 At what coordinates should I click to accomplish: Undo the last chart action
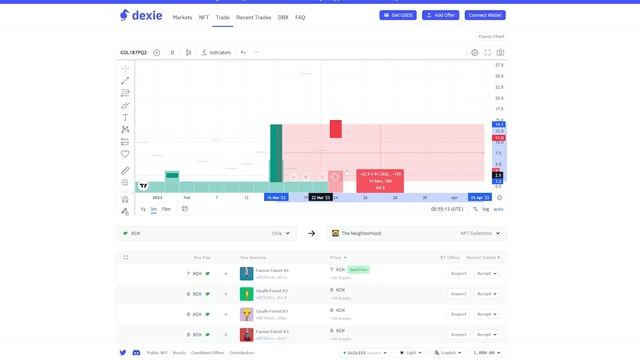tap(243, 53)
